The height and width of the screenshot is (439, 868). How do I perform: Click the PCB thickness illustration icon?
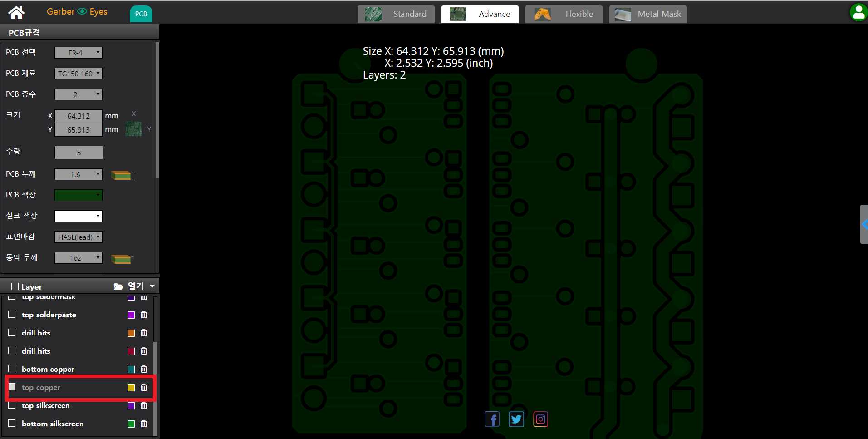pos(123,175)
